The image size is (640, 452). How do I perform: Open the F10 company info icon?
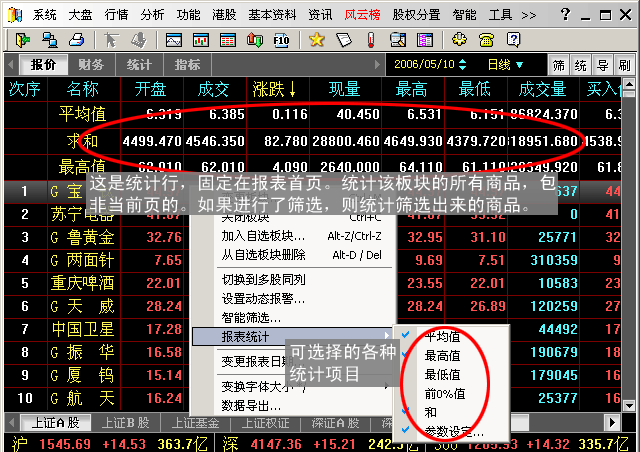(x=282, y=40)
